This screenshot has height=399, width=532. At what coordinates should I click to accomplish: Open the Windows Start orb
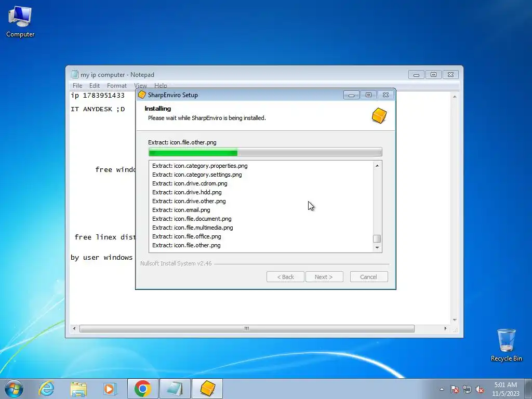pos(14,389)
